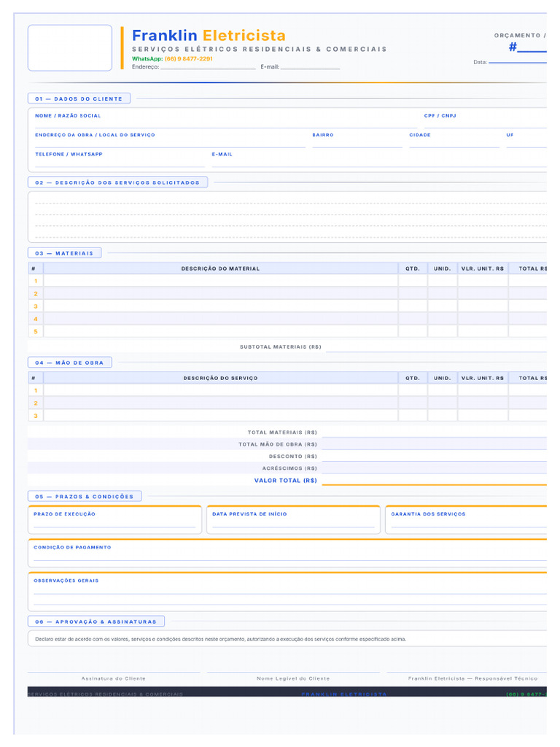
Task: Click QTD. cell of material row 3
Action: coord(413,306)
